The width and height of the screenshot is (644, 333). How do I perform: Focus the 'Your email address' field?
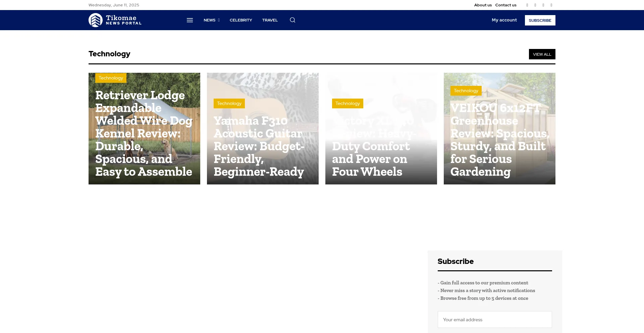click(495, 320)
